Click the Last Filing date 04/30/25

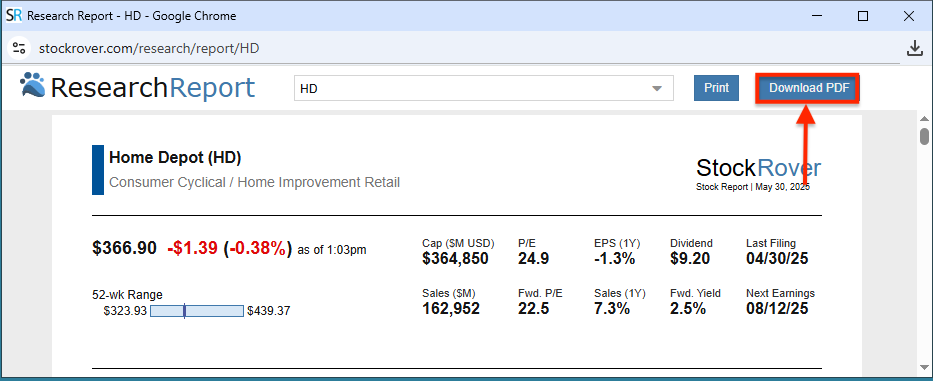pyautogui.click(x=777, y=258)
